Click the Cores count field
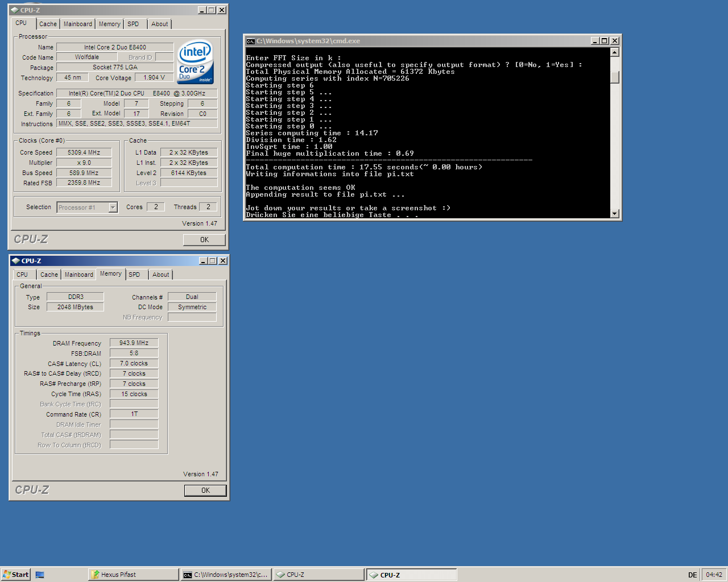Image resolution: width=728 pixels, height=582 pixels. tap(155, 207)
